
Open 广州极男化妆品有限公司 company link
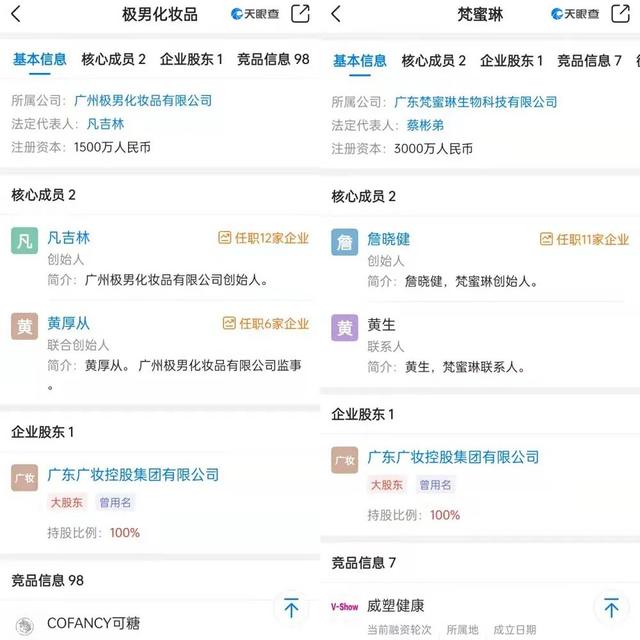point(143,100)
